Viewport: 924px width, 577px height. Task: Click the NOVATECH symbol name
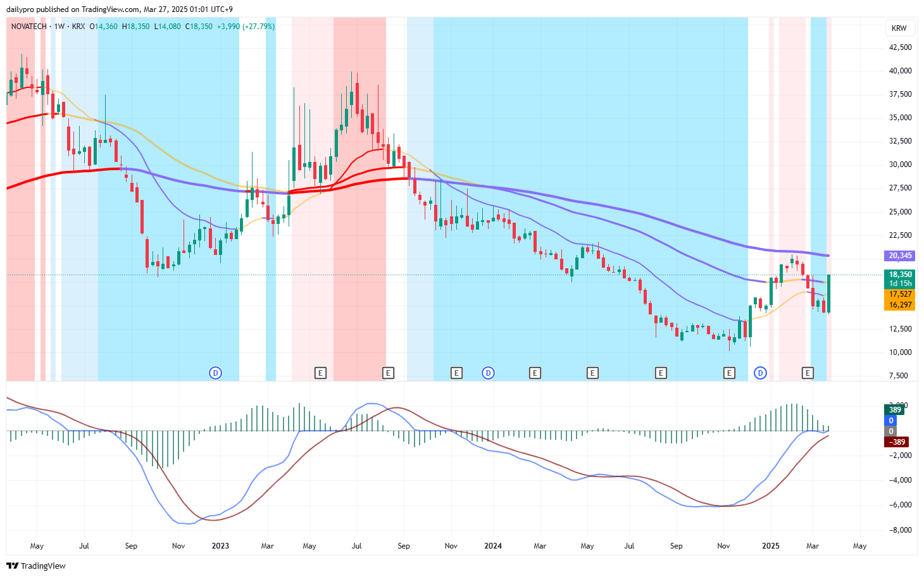click(x=29, y=27)
